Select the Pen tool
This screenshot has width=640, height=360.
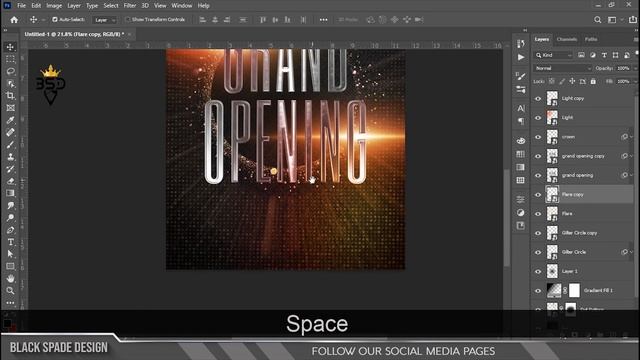[x=10, y=230]
